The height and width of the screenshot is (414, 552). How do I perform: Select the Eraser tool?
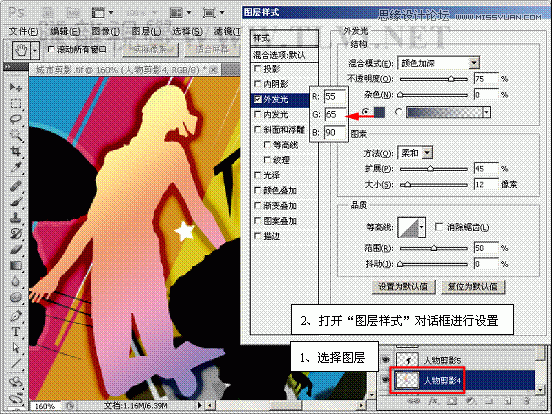[15, 250]
